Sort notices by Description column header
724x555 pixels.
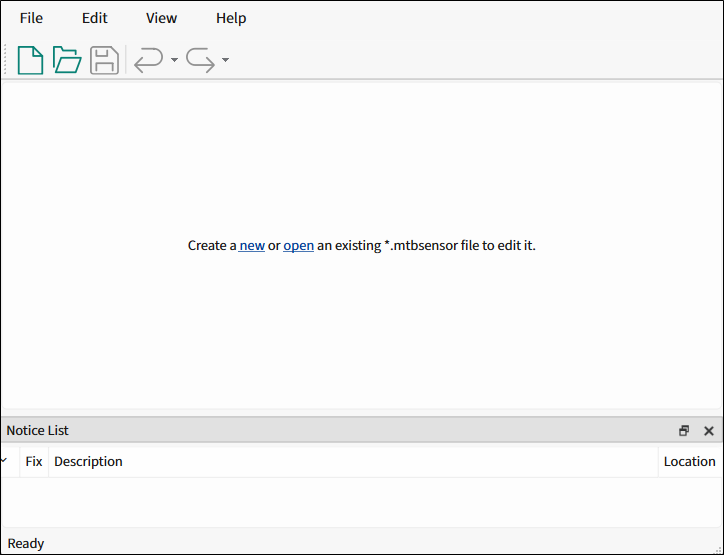(88, 461)
